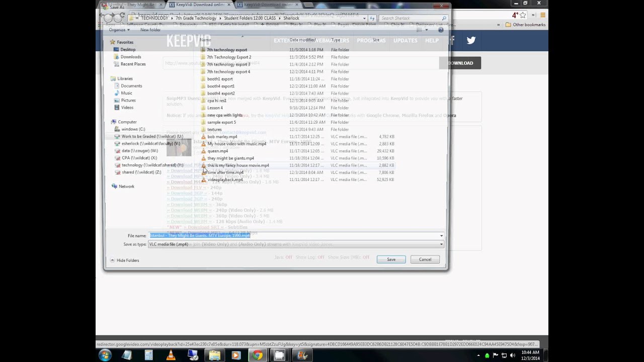Click the network icon in system tray
The width and height of the screenshot is (644, 362).
click(504, 356)
